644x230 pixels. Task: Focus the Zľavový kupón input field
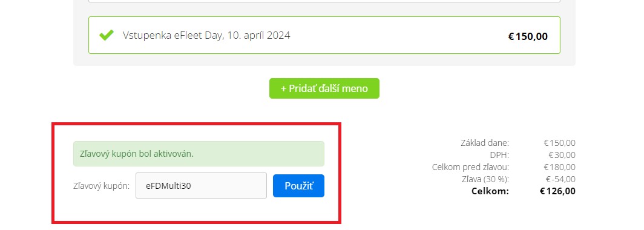pyautogui.click(x=201, y=186)
